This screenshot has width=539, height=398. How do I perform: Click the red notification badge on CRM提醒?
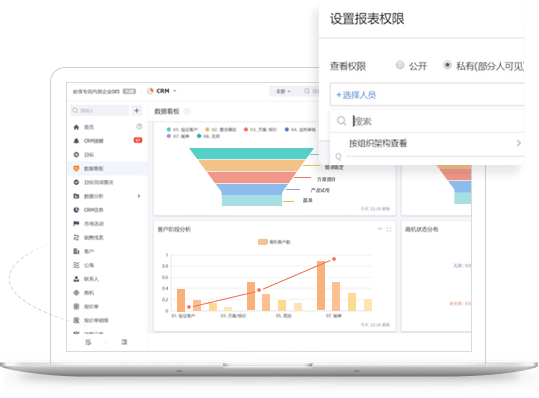point(138,140)
